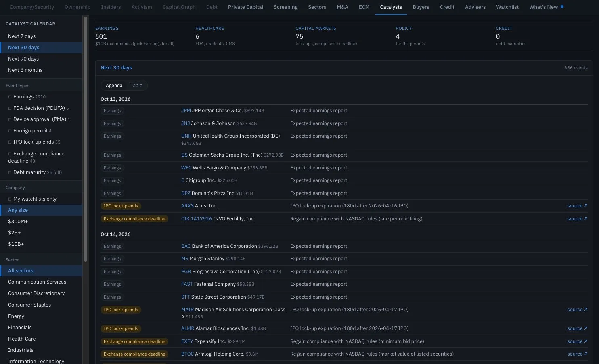Open source link for INVO Fertility row
Screen dimensions: 599x364
point(577,219)
